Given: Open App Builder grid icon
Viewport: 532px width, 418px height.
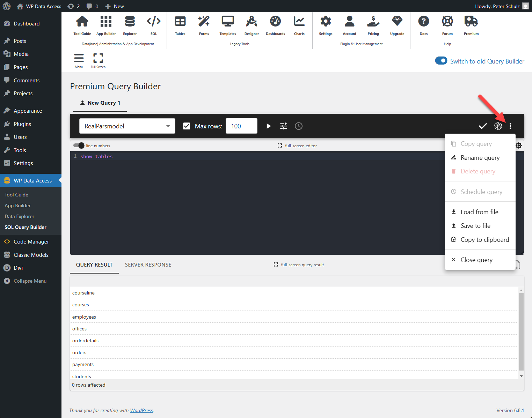Looking at the screenshot, I should point(106,21).
